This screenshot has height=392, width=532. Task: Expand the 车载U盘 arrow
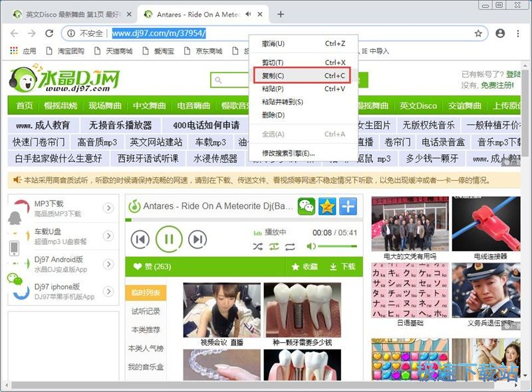(x=108, y=235)
